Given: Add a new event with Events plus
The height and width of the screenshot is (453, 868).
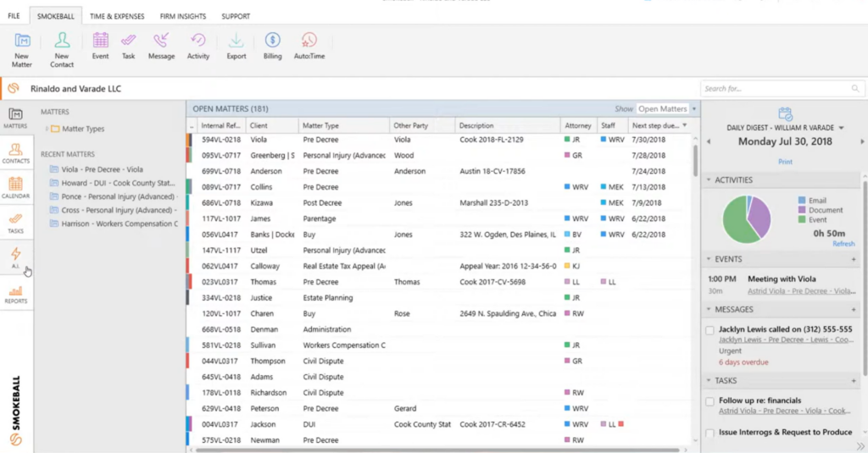Looking at the screenshot, I should coord(854,259).
